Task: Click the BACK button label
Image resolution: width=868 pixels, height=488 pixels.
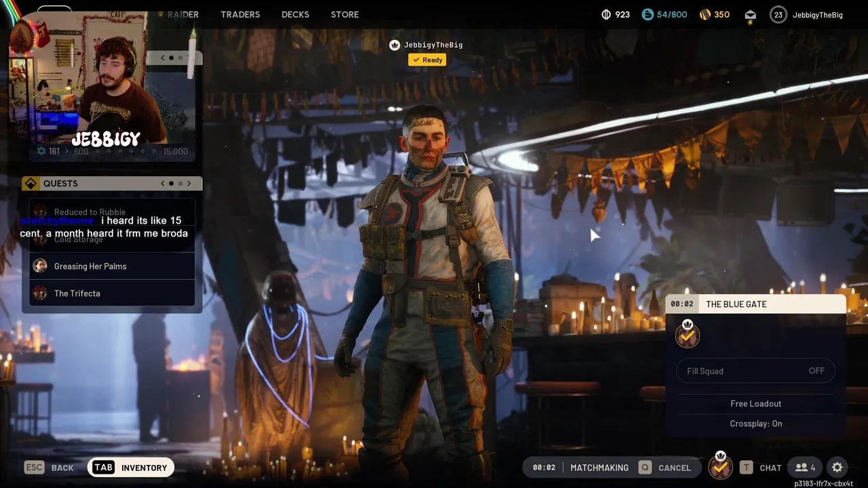Action: coord(62,468)
